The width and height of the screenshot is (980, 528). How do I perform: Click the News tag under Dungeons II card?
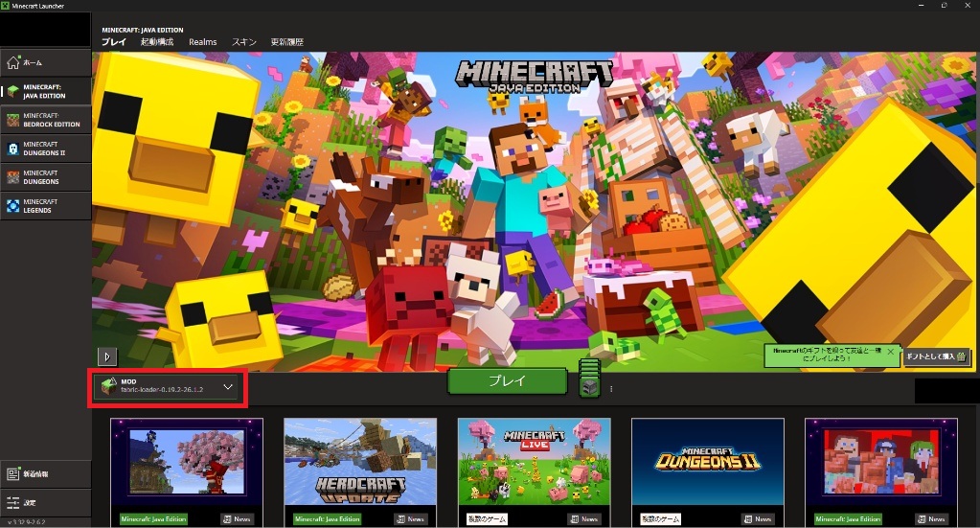(758, 518)
